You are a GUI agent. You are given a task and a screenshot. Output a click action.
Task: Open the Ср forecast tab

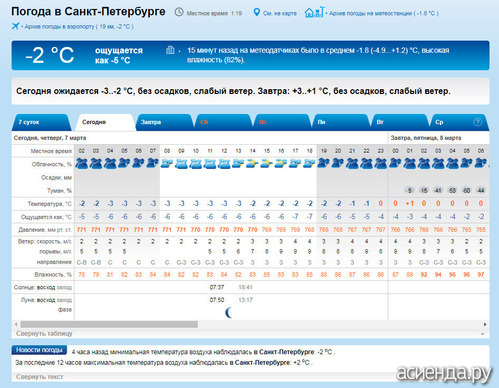pos(459,122)
